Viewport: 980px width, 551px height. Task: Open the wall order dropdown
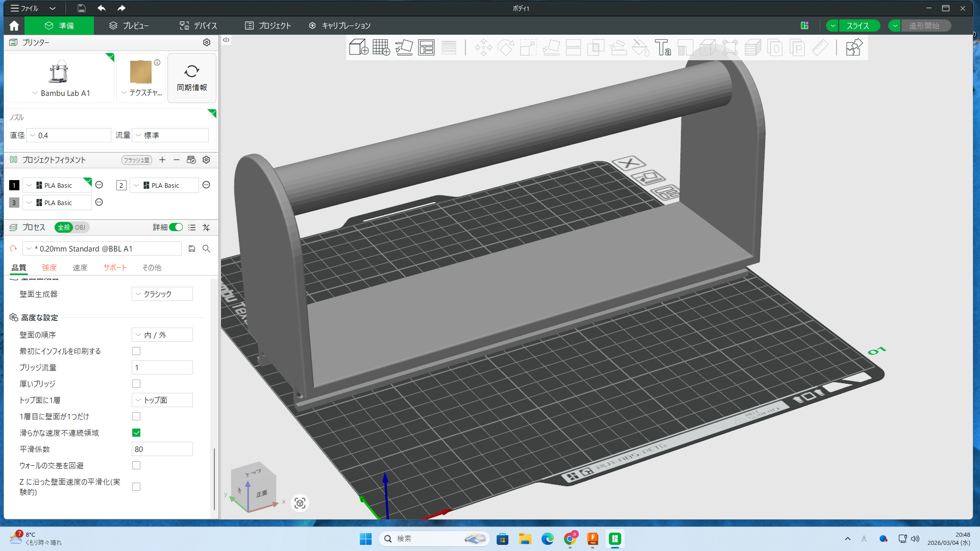(x=162, y=335)
